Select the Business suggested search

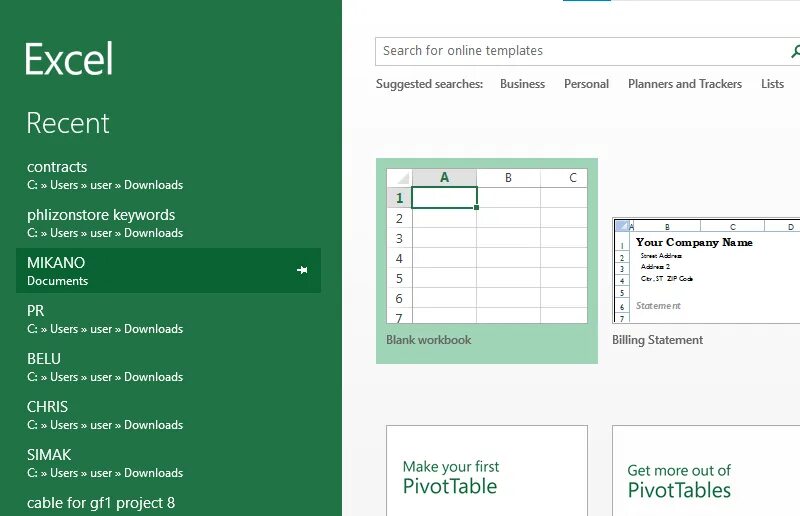pyautogui.click(x=522, y=84)
